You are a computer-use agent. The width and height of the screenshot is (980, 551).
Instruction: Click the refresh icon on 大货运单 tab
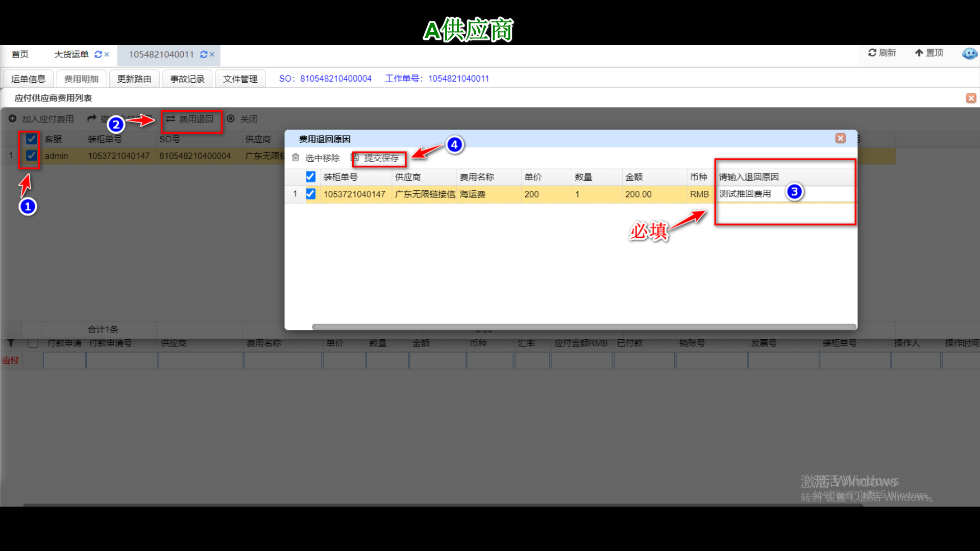pyautogui.click(x=98, y=55)
